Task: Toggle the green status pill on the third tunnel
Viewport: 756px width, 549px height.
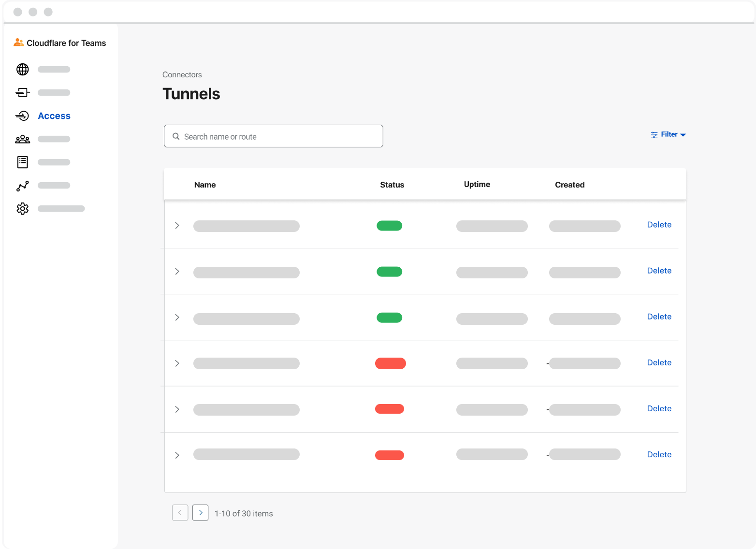Action: [389, 318]
